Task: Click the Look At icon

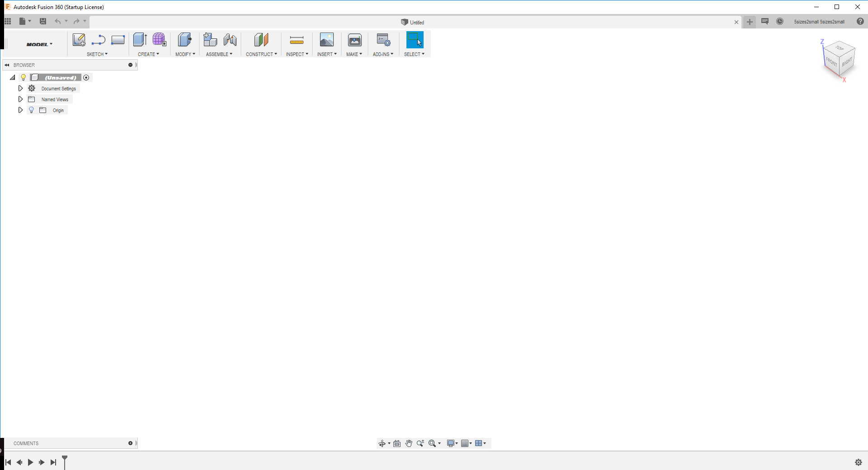Action: coord(397,443)
